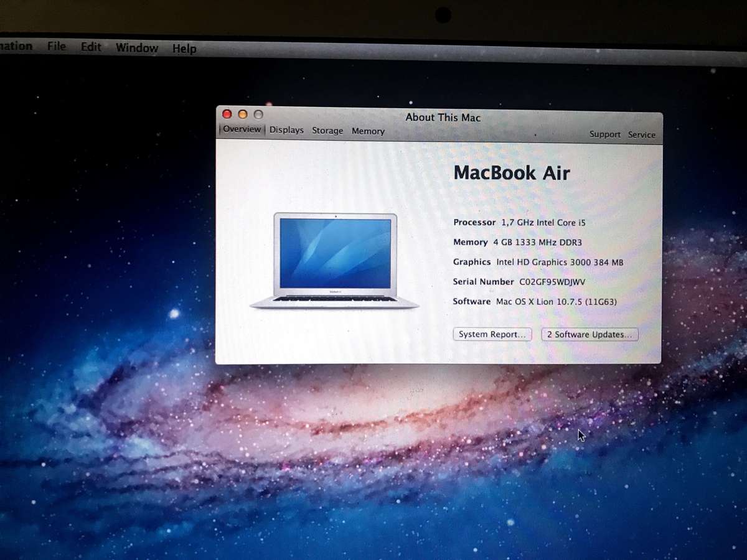Open the Service section
Image resolution: width=747 pixels, height=560 pixels.
click(642, 134)
